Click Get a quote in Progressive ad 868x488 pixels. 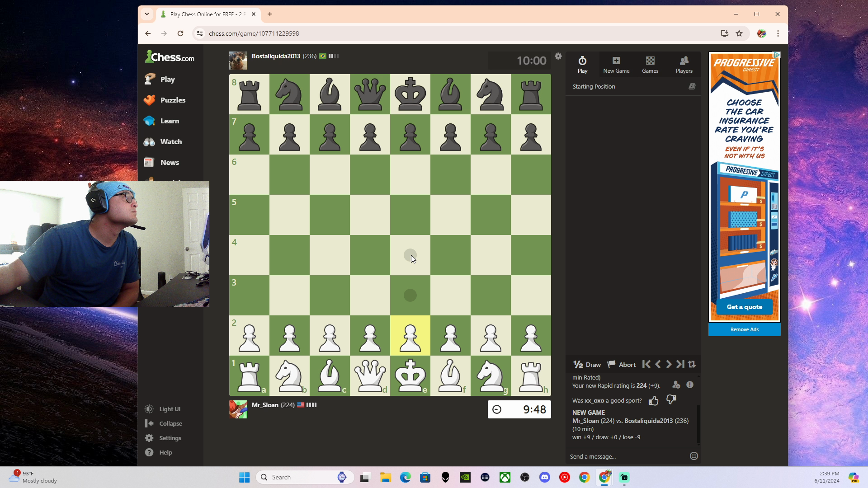(x=745, y=307)
